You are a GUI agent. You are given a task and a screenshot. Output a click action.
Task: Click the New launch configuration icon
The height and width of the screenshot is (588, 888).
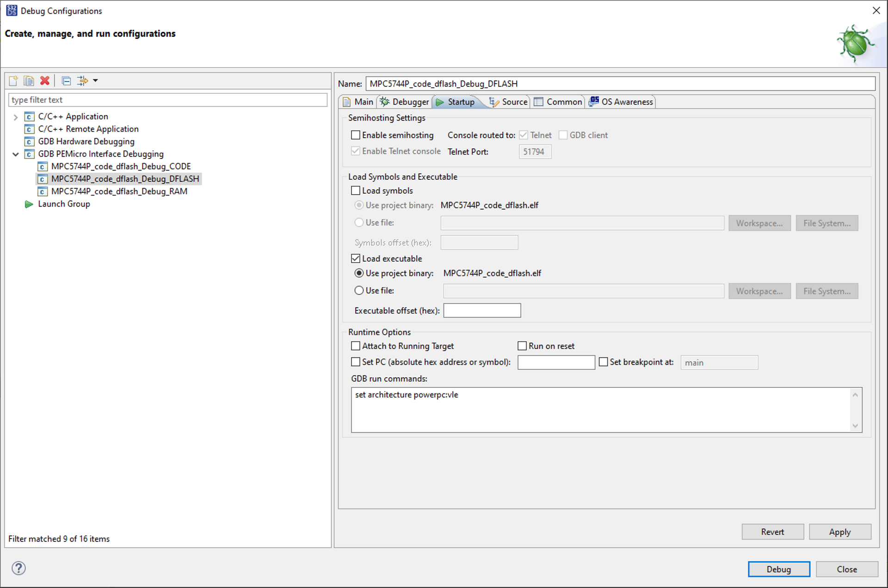[13, 81]
